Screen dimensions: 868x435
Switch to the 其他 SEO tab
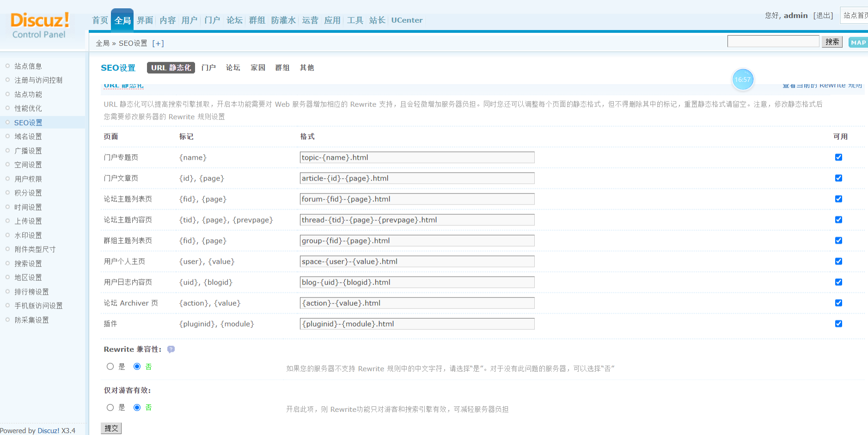pyautogui.click(x=307, y=68)
